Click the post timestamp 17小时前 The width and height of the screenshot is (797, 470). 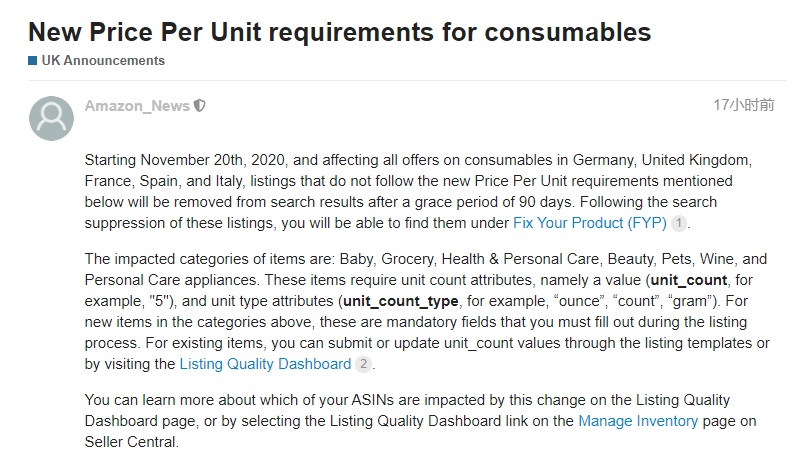coord(743,104)
